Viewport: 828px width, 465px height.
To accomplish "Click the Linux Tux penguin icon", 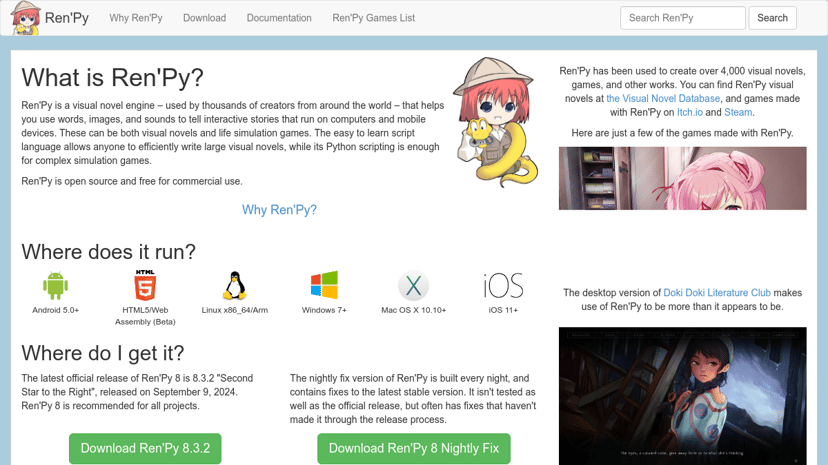I will (234, 286).
